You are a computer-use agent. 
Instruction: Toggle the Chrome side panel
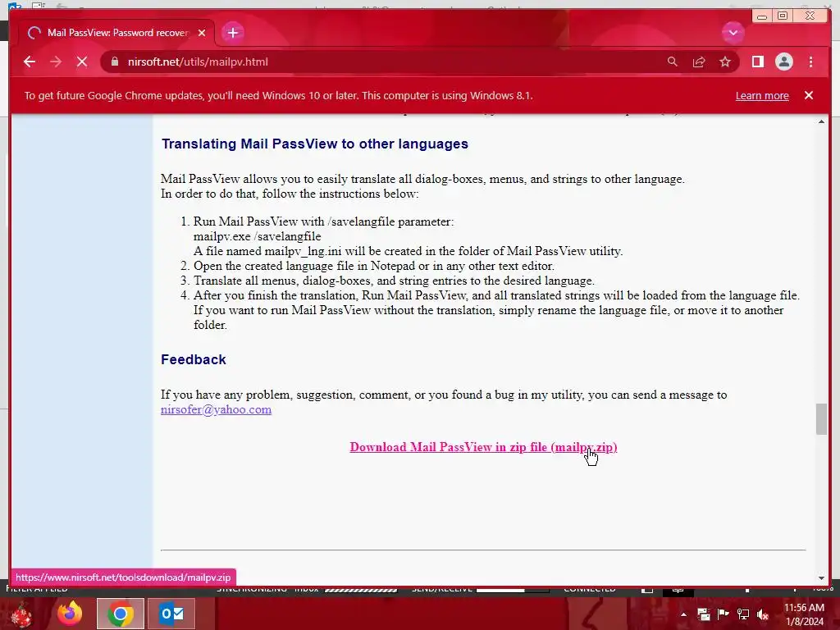tap(757, 62)
